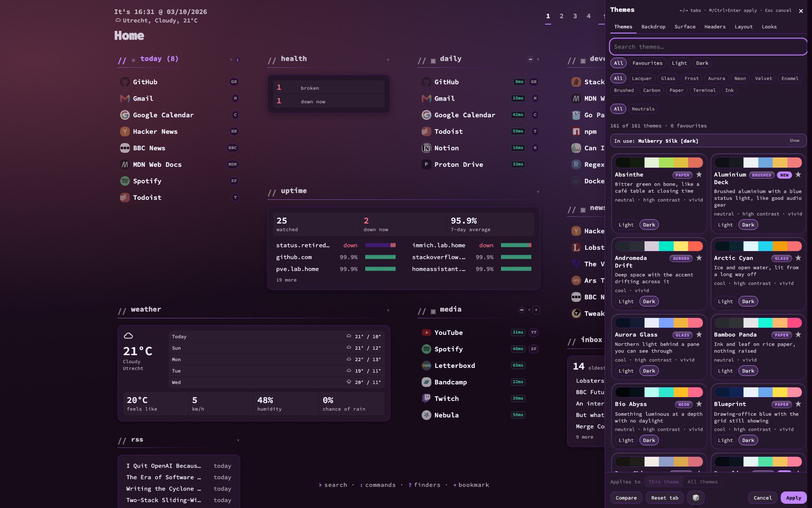The image size is (812, 508).
Task: Click the Apply button
Action: pos(793,498)
